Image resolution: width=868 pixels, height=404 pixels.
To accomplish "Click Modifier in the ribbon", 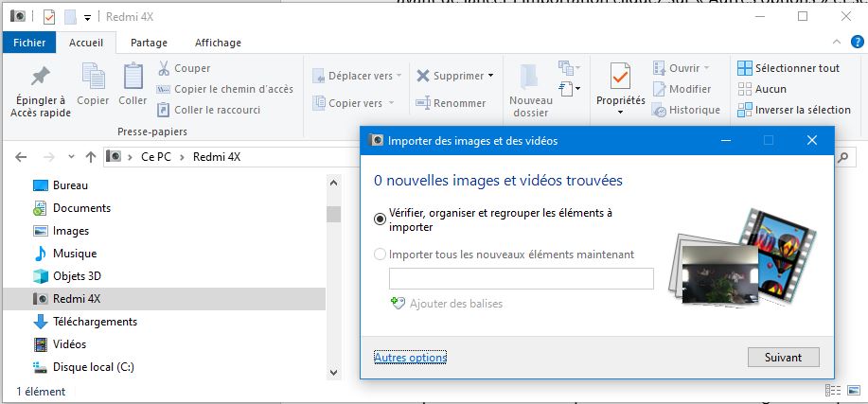I will point(682,89).
